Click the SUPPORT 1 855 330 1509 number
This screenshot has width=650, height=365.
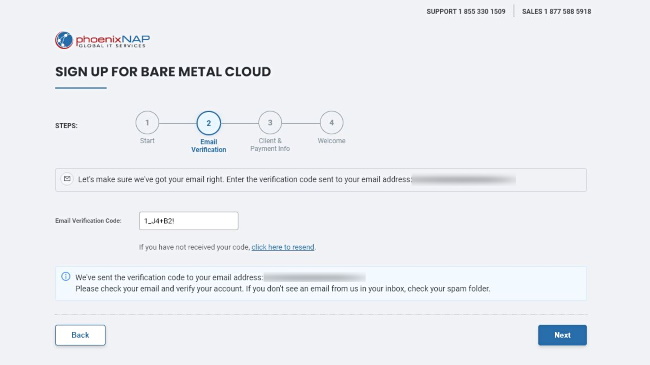click(466, 12)
